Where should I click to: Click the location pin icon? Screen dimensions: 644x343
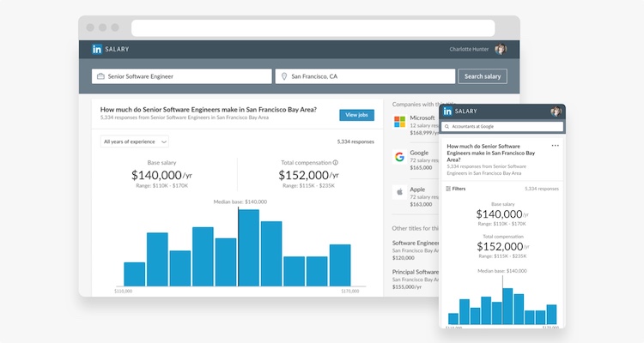coord(283,76)
